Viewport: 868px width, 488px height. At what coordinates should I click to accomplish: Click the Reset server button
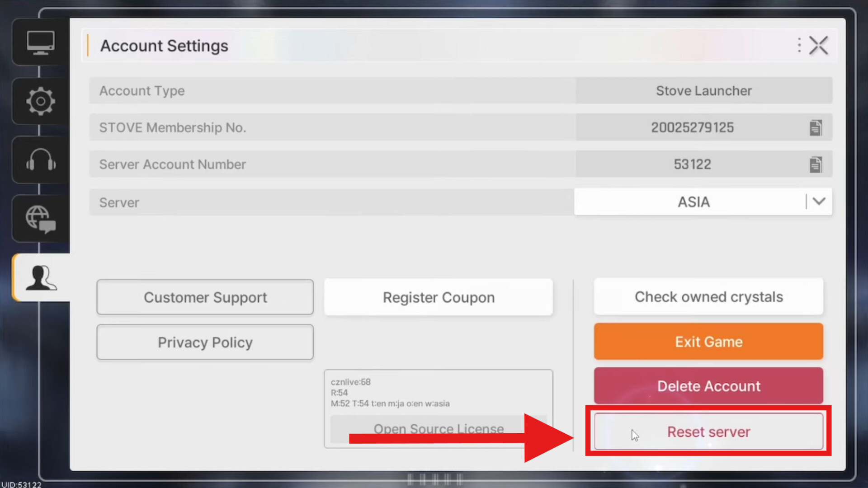tap(708, 432)
